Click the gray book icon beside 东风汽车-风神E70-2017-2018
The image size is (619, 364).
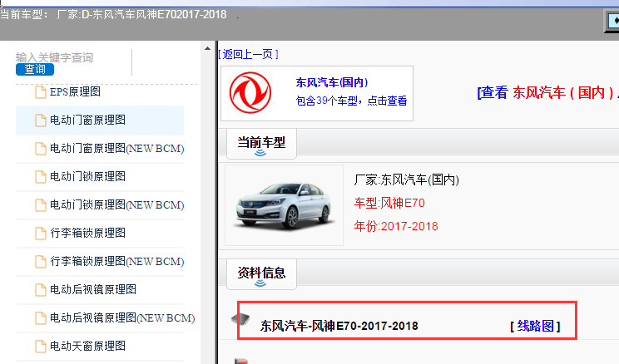point(240,318)
